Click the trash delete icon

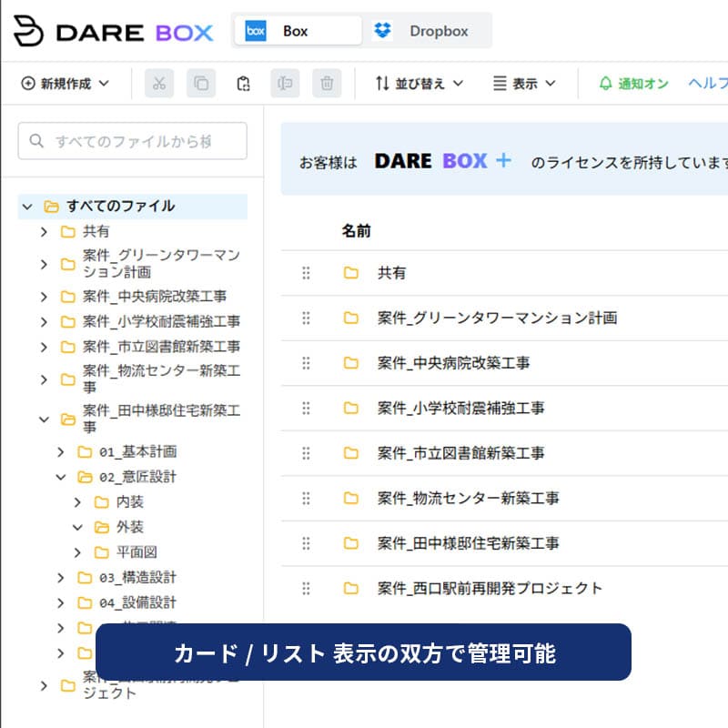pyautogui.click(x=327, y=84)
